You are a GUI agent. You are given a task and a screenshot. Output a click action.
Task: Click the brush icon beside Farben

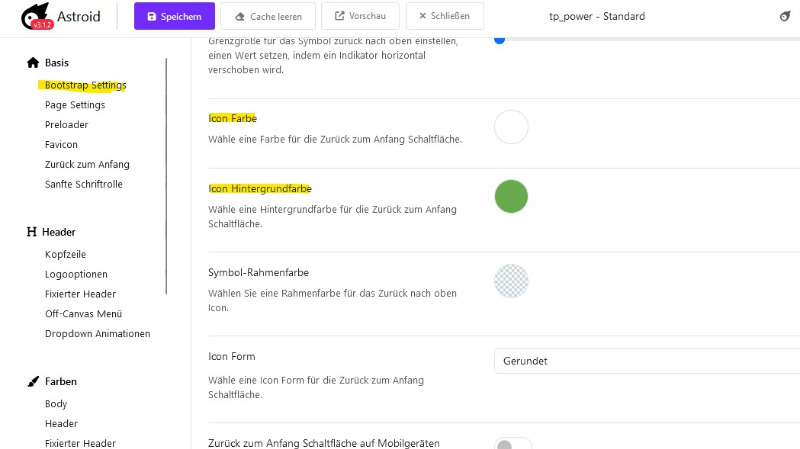point(33,382)
